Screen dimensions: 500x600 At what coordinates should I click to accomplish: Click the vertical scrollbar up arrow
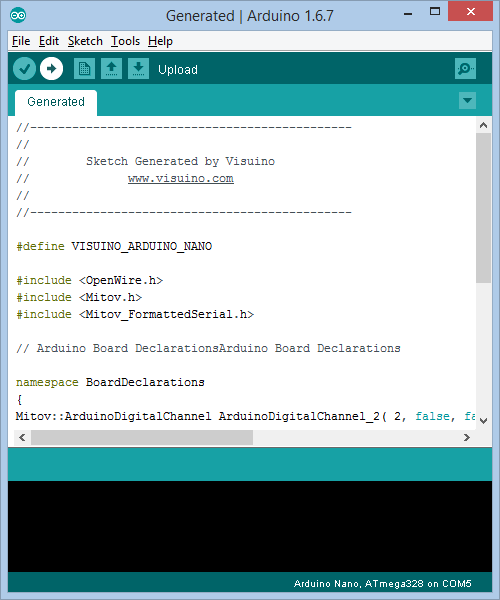[484, 125]
